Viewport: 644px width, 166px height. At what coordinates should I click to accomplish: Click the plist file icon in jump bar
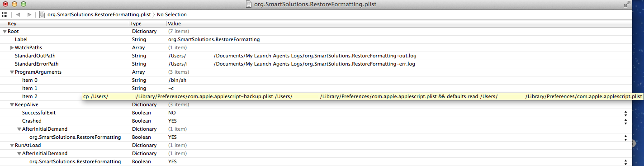coord(43,14)
